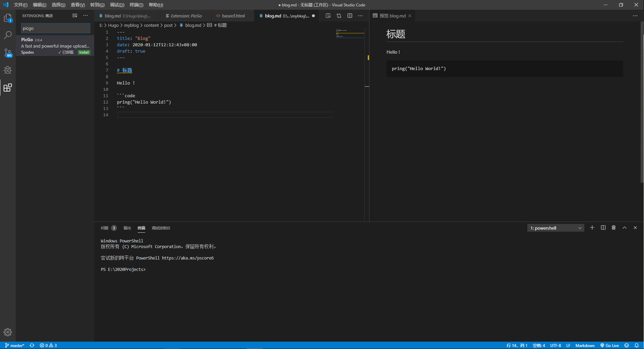Open the 终端(T) menu
Screen dimensions: 644x349
pos(136,5)
